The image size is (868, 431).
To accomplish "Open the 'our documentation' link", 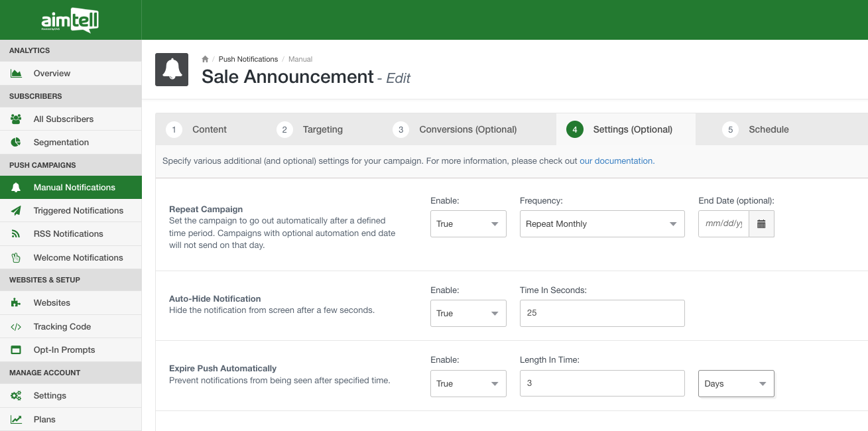I will coord(616,160).
